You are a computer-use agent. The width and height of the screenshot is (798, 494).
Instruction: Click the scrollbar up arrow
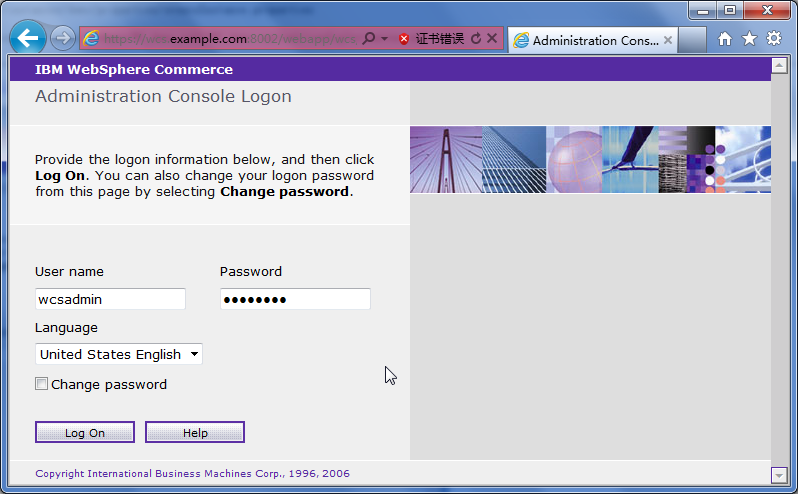point(779,65)
